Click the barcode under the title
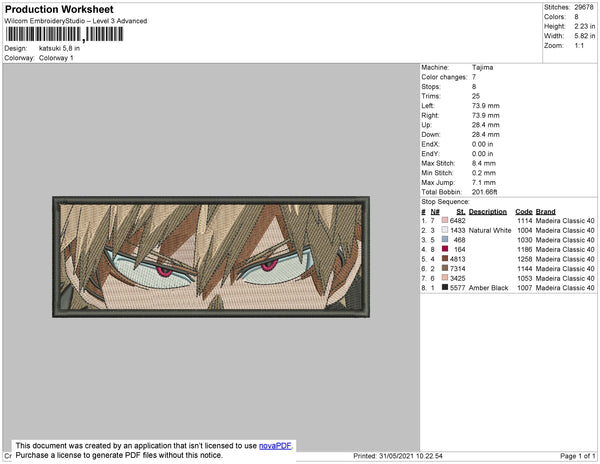The image size is (600, 464). 64,34
